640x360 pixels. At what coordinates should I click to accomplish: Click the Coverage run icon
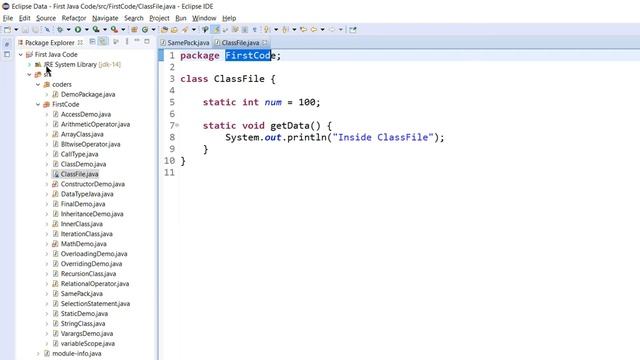96,29
